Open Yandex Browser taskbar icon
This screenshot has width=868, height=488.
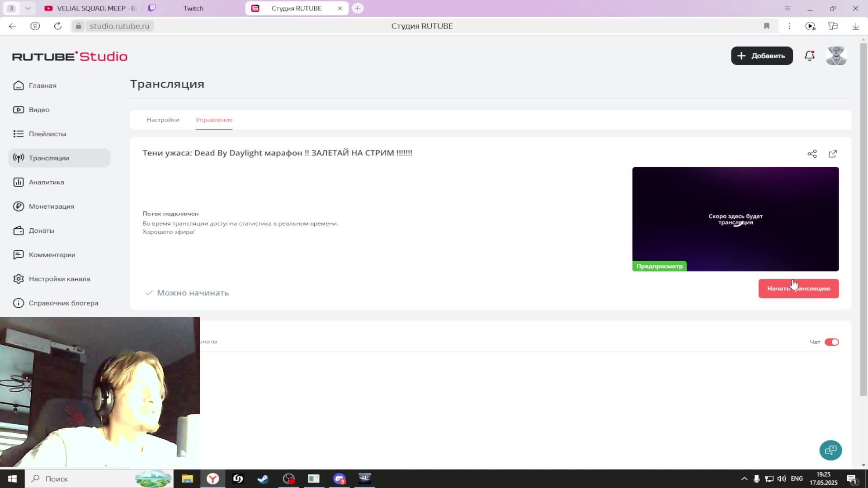pos(212,479)
